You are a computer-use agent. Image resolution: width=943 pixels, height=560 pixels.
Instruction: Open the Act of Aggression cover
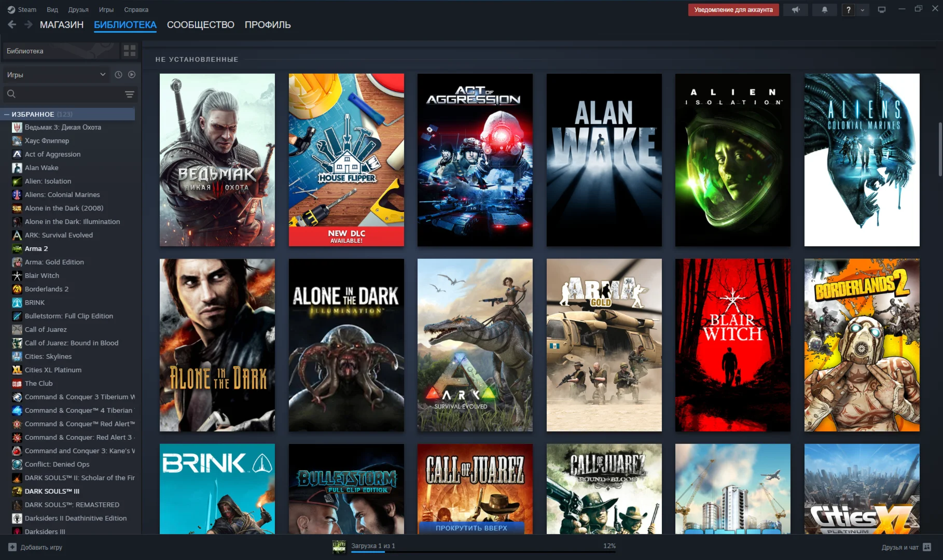pyautogui.click(x=475, y=160)
